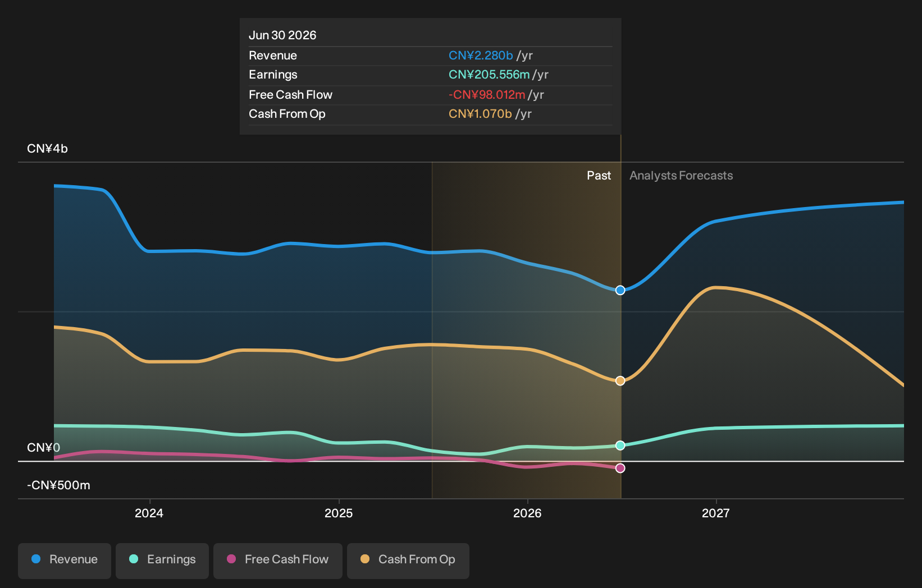
Task: Click the Cash From Op label in tooltip
Action: [x=287, y=114]
